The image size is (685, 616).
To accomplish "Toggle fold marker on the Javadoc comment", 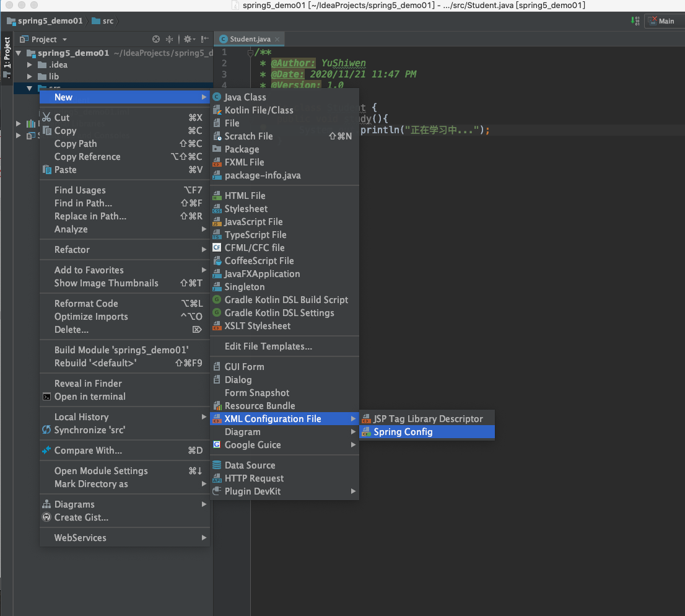I will click(250, 53).
